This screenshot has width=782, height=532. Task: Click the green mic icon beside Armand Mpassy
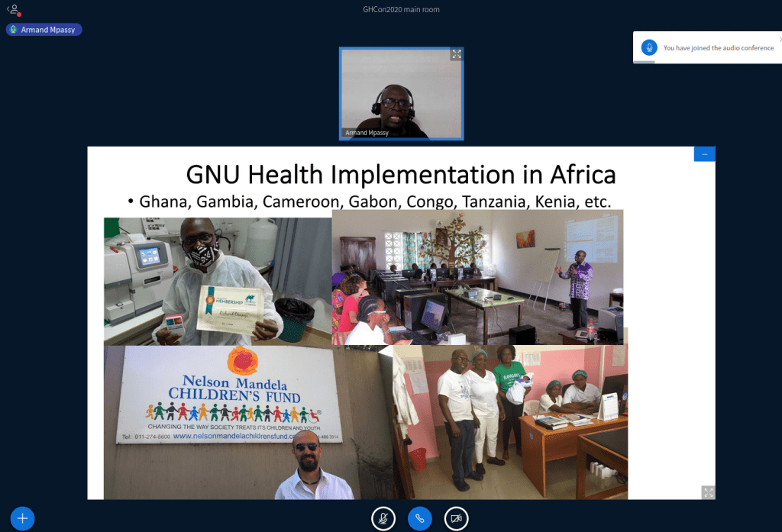click(14, 30)
